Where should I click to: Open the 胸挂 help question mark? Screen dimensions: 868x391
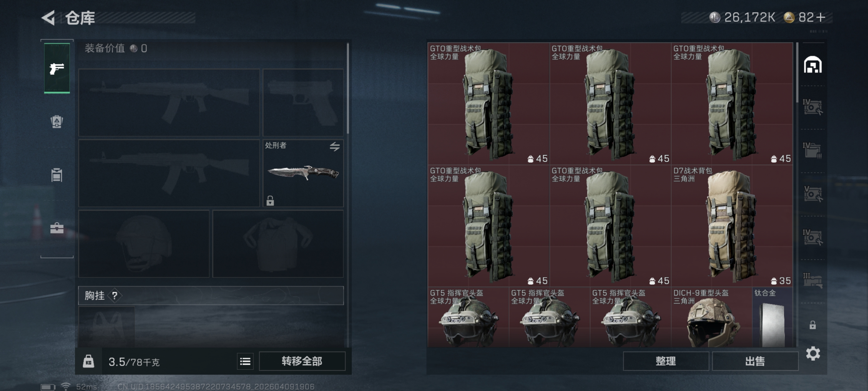pos(115,295)
